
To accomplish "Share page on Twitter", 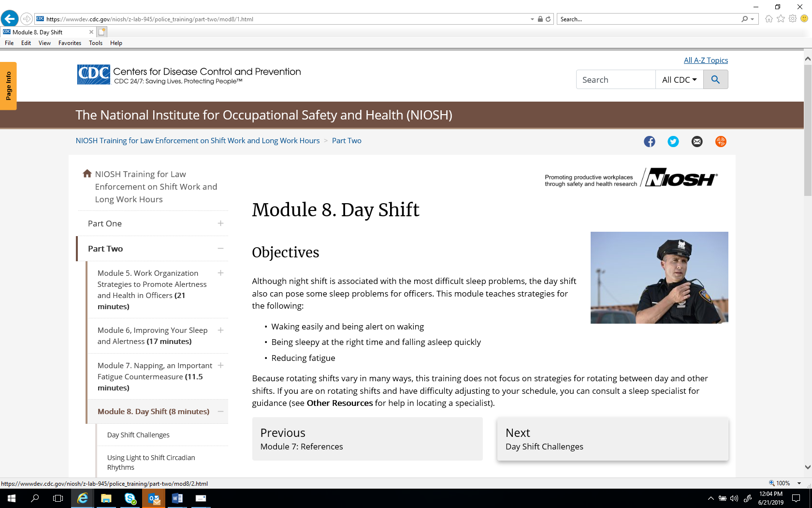I will coord(673,141).
